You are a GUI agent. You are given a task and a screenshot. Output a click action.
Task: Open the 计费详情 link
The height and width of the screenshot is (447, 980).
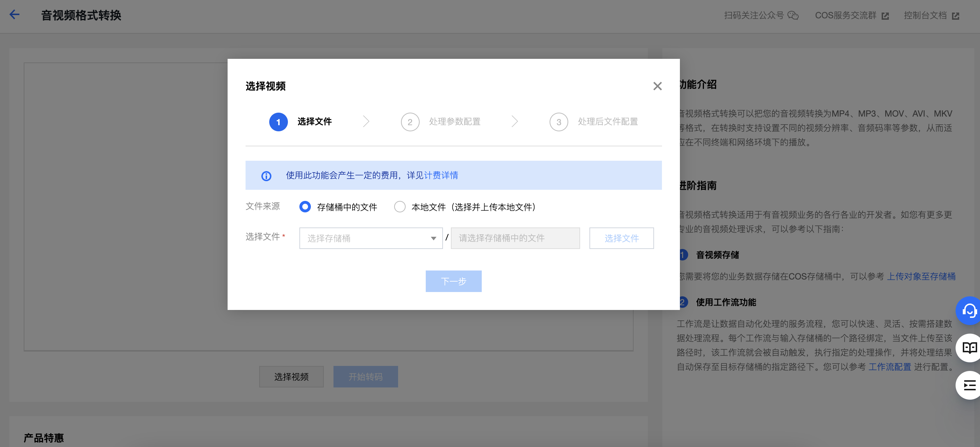coord(441,175)
